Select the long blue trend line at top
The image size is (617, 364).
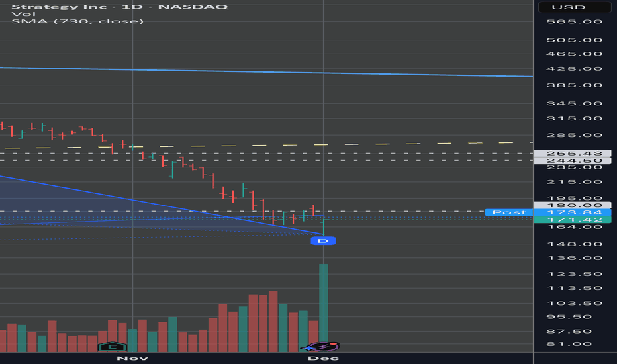pyautogui.click(x=265, y=72)
